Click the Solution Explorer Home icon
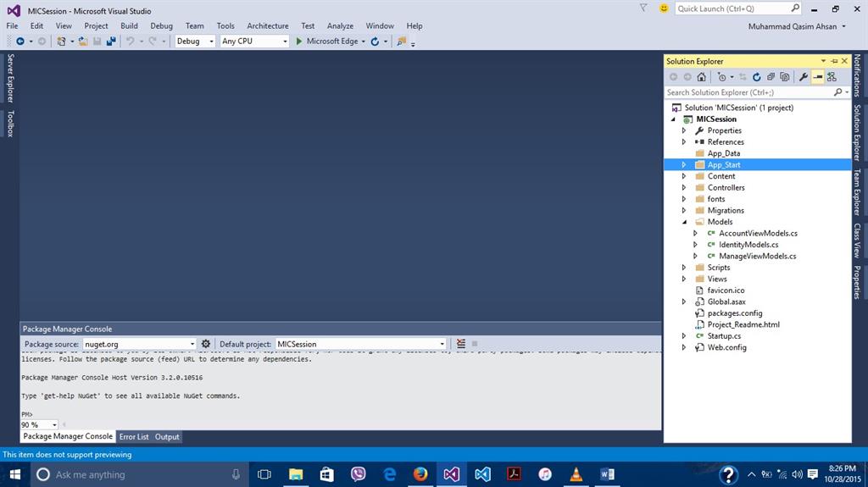Screen dimensions: 868x487 [701, 77]
